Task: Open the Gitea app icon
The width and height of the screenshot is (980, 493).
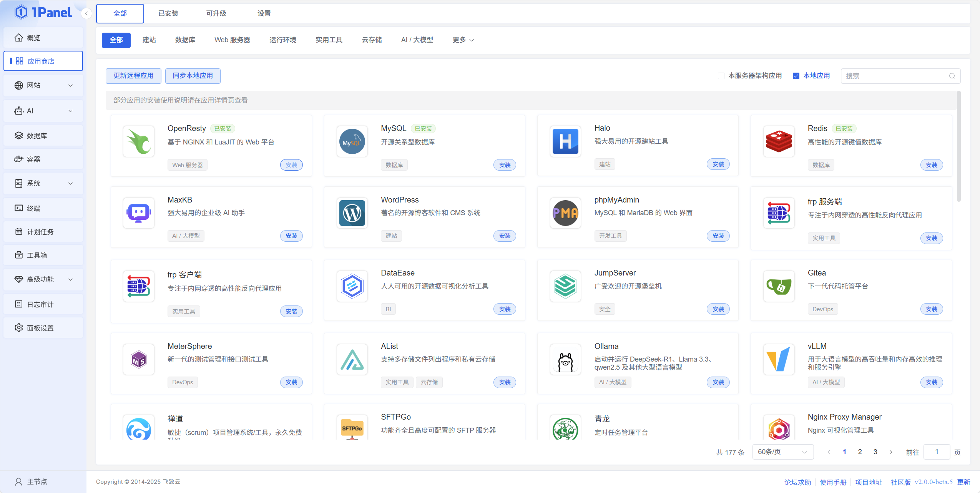Action: point(779,286)
